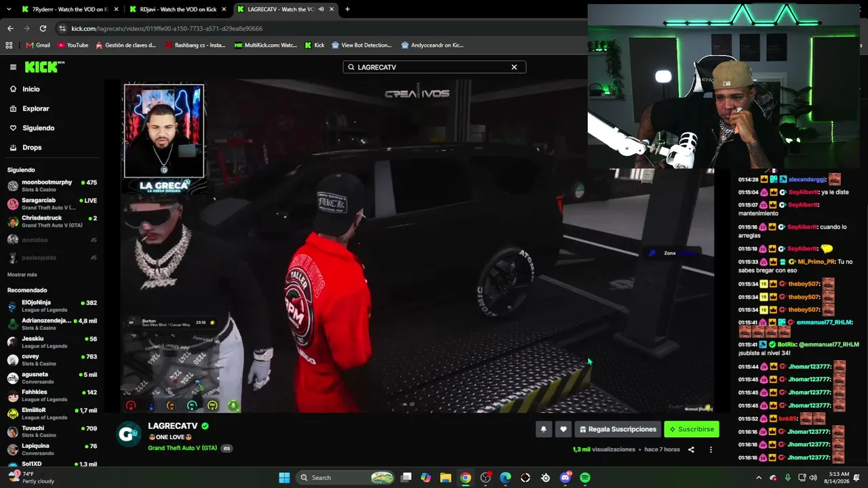Open Tuvachi recommended channel
The width and height of the screenshot is (868, 488).
click(x=52, y=432)
